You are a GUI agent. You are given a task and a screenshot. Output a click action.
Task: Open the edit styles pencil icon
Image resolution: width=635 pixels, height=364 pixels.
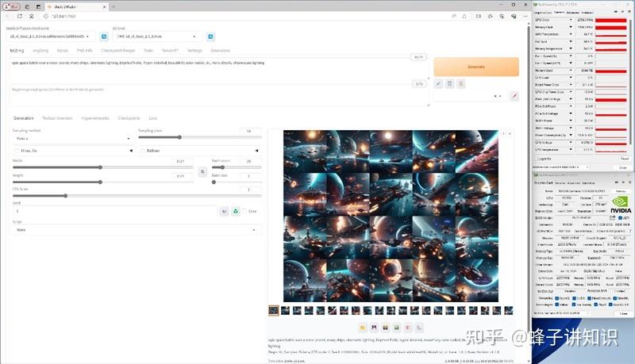[514, 96]
